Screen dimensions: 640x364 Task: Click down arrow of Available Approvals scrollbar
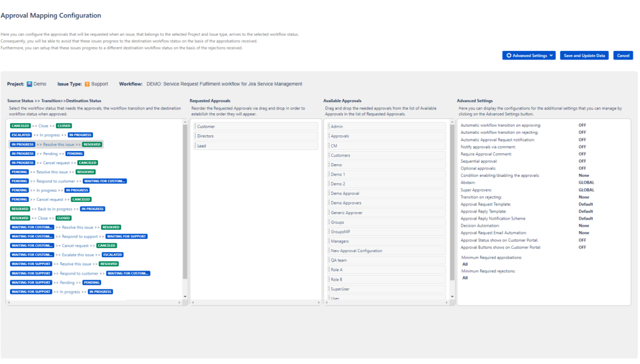(452, 296)
